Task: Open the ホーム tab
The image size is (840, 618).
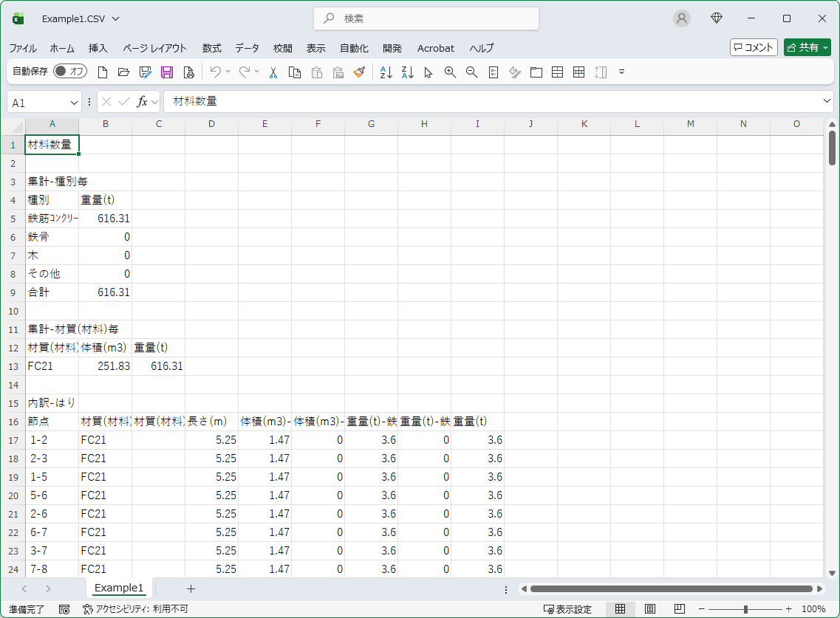Action: (x=62, y=48)
